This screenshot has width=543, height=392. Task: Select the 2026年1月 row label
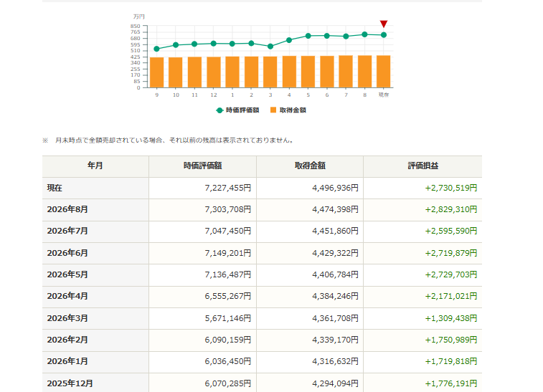coord(67,361)
